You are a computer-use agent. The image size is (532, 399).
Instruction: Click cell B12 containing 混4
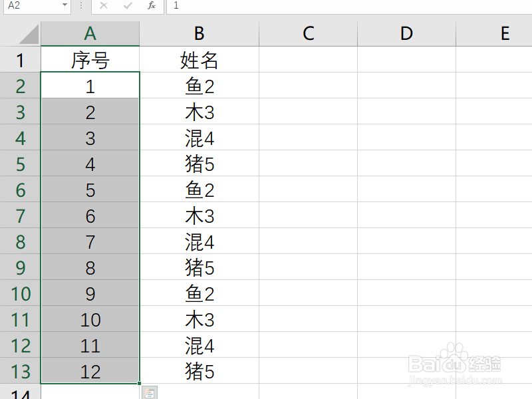199,345
